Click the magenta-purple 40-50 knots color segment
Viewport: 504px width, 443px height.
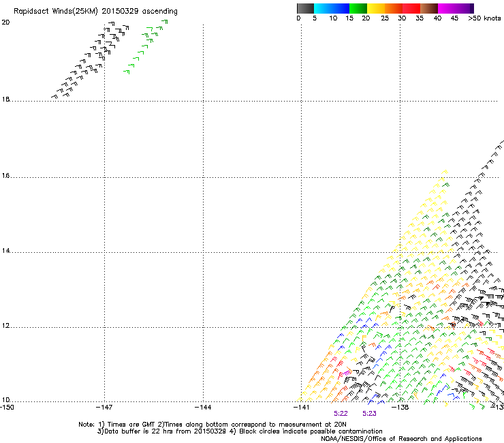click(x=456, y=8)
